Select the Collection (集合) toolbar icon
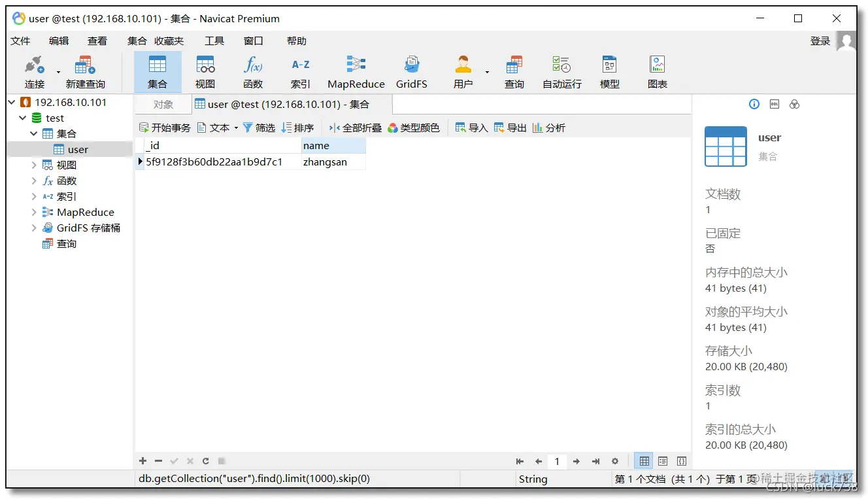The width and height of the screenshot is (868, 499). (158, 72)
